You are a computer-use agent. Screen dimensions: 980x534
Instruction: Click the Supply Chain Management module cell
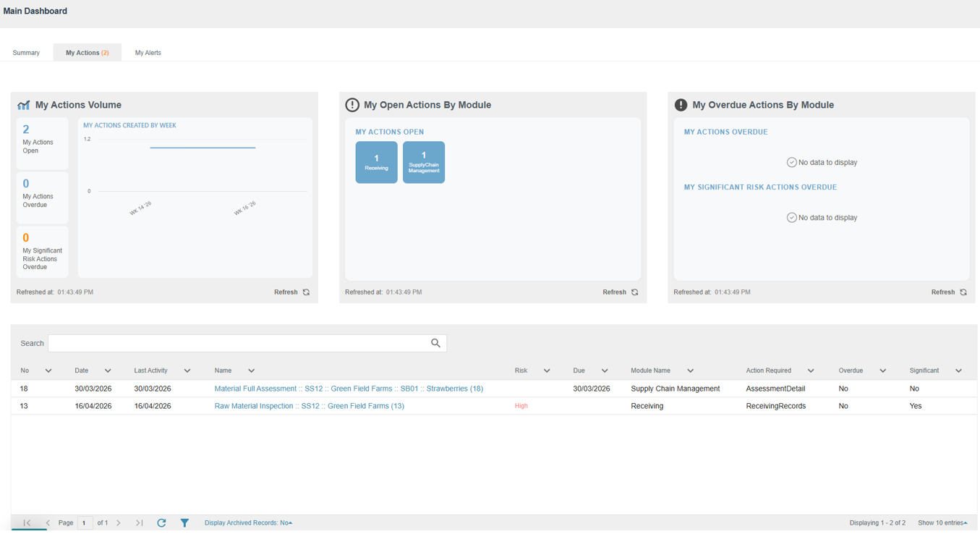click(676, 389)
